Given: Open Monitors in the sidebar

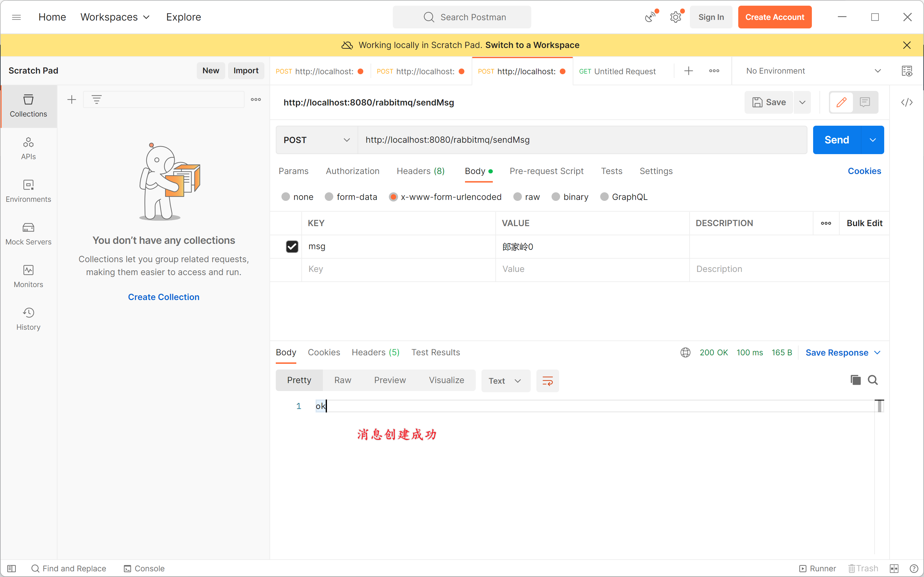Looking at the screenshot, I should pos(29,277).
